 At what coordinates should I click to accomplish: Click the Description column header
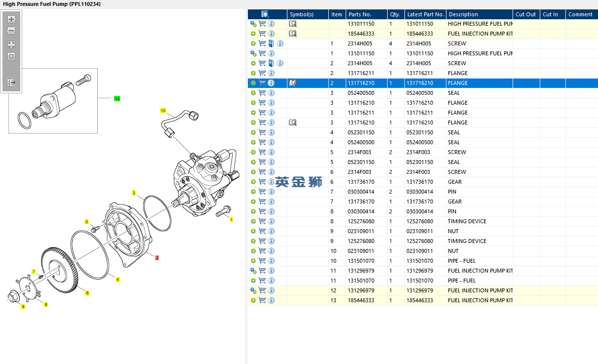point(463,14)
